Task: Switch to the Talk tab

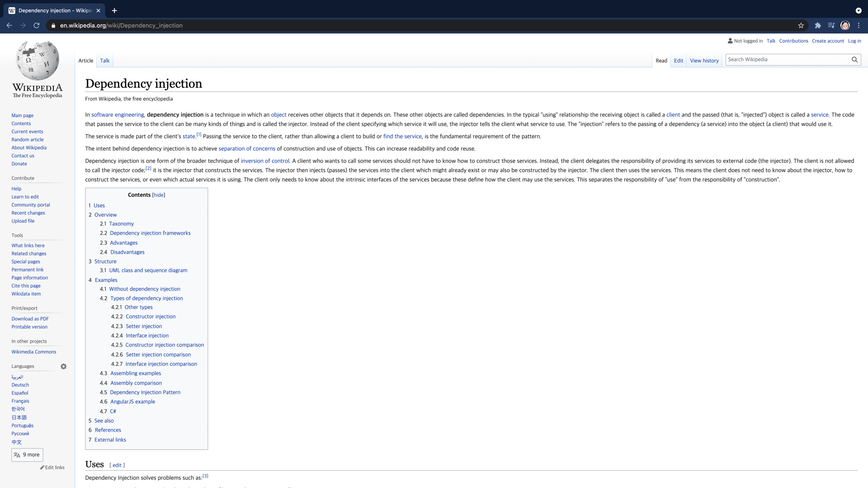Action: click(x=105, y=61)
